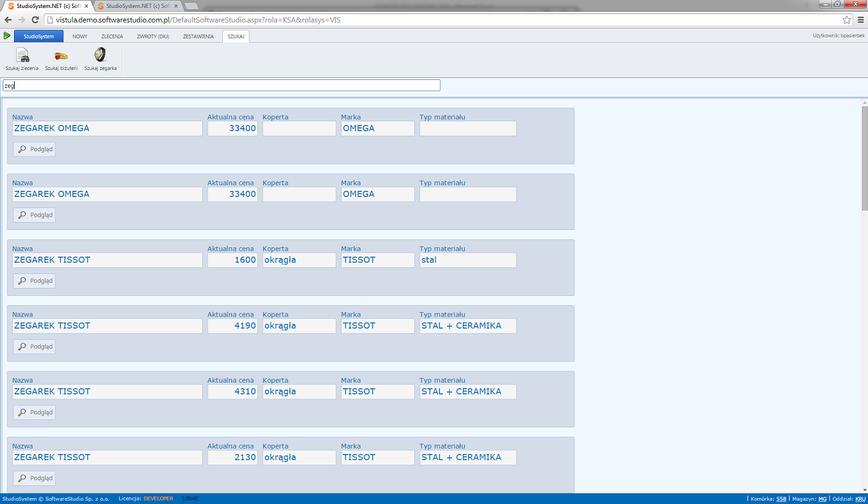Click the vertical scrollbar thumb
The image size is (868, 504).
tap(864, 158)
